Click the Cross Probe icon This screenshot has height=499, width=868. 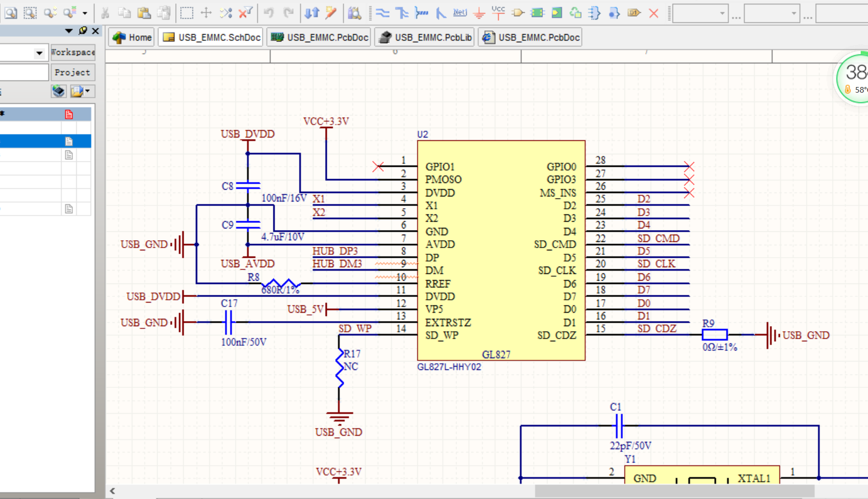(331, 12)
